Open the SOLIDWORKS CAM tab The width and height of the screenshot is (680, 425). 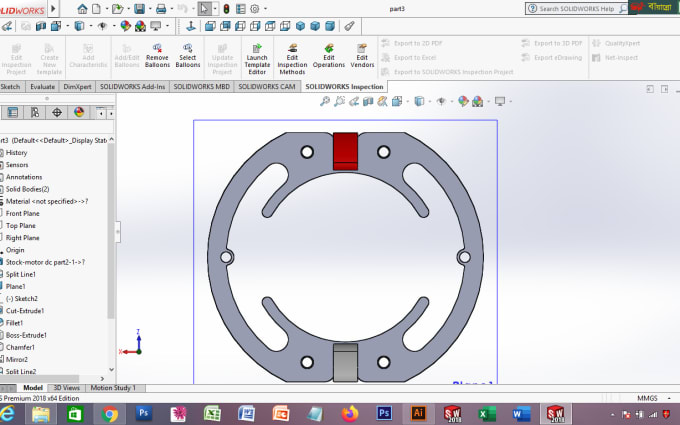pos(267,86)
